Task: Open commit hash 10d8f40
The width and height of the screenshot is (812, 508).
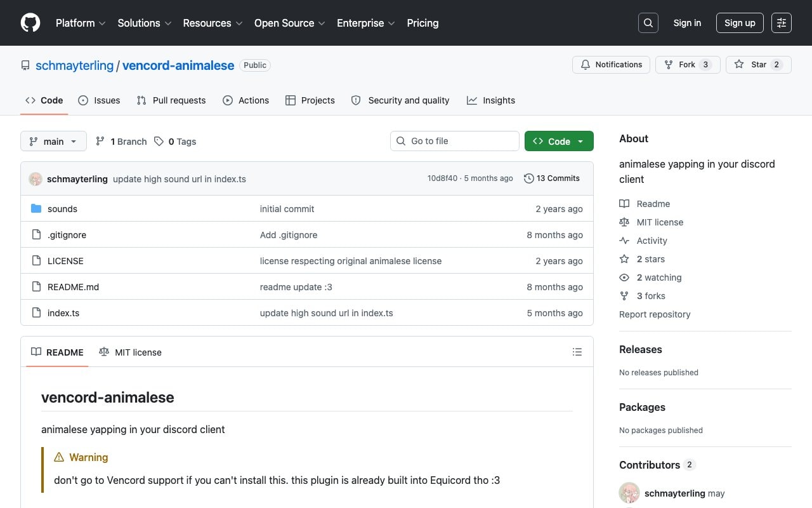Action: (x=442, y=178)
